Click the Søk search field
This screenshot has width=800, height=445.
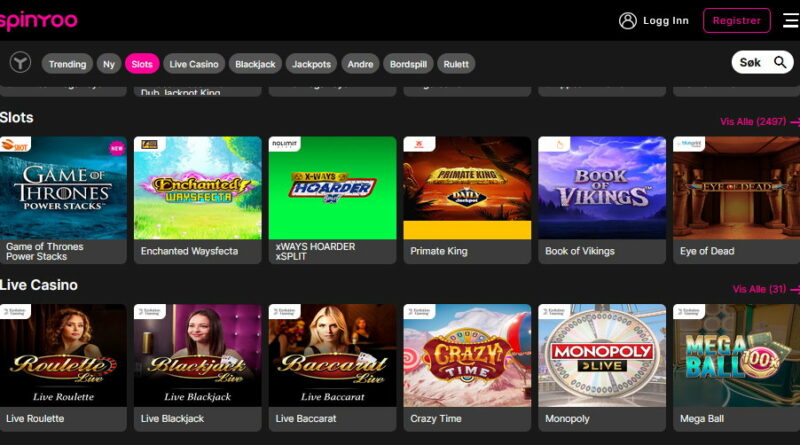[762, 62]
